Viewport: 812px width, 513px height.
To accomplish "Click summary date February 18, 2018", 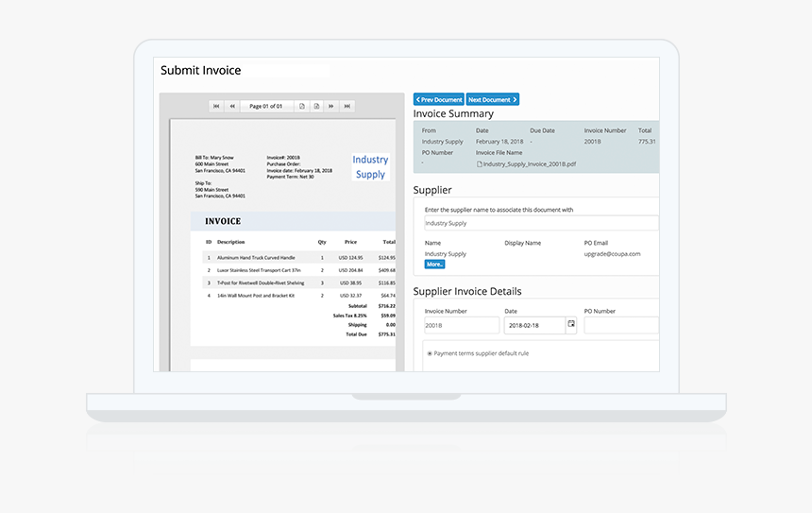I will [x=499, y=142].
